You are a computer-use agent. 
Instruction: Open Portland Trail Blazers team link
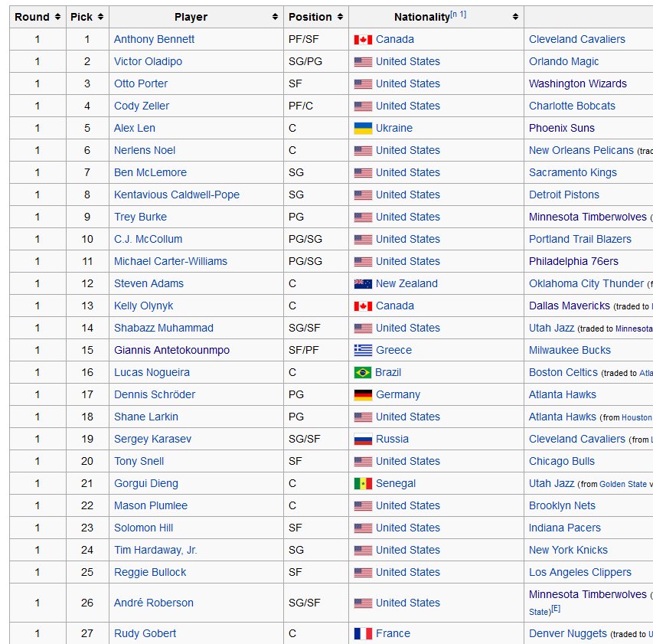(580, 239)
